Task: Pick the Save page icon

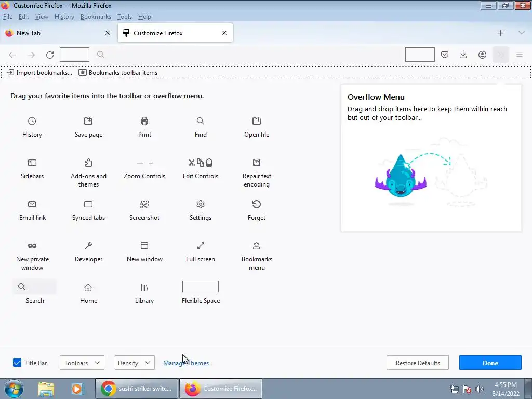Action: (x=88, y=121)
